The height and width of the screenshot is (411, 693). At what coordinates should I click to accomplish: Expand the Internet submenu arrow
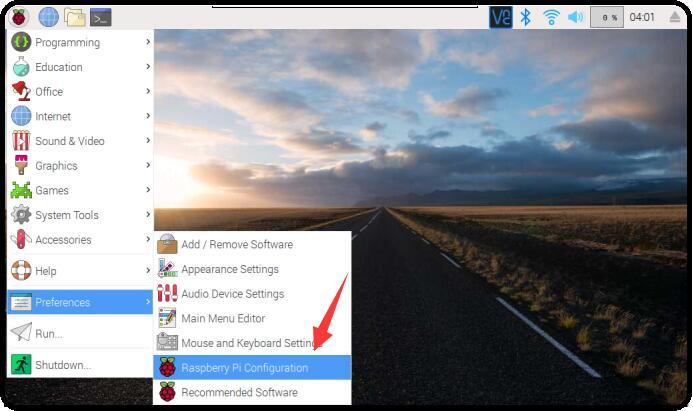[148, 116]
